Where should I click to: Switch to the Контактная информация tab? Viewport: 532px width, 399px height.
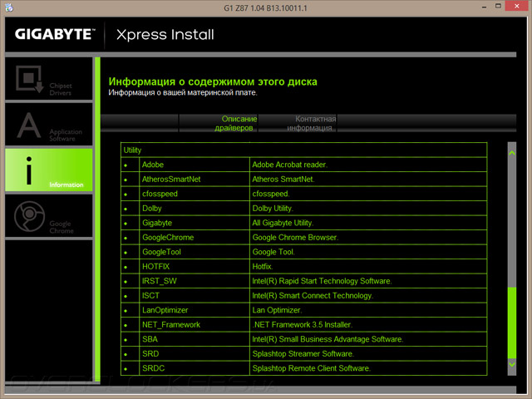[x=298, y=123]
